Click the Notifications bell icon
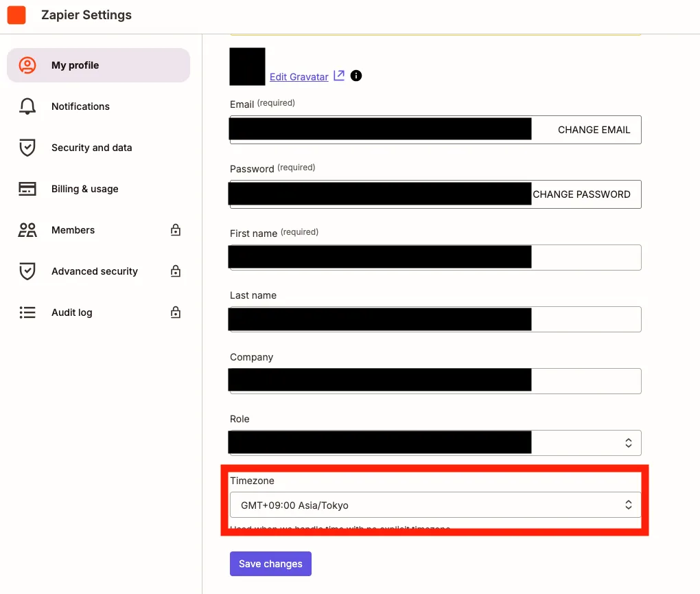The height and width of the screenshot is (594, 700). point(27,106)
